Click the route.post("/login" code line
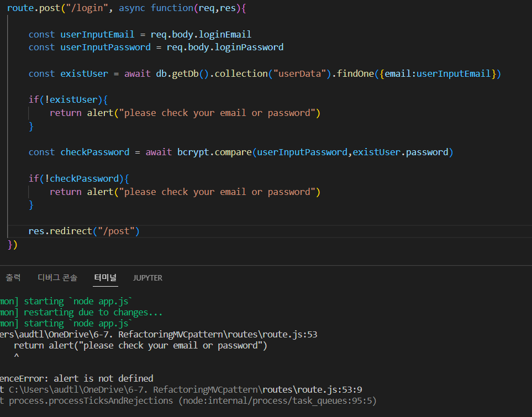 (x=126, y=8)
